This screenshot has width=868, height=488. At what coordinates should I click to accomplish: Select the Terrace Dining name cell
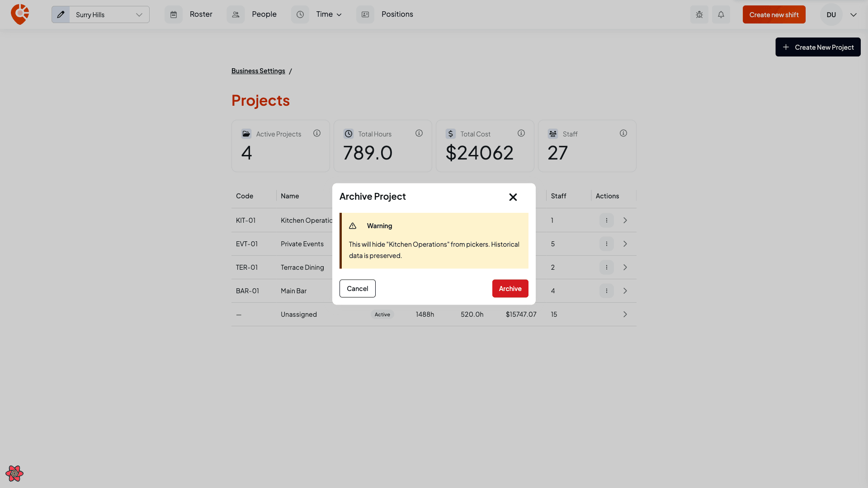[x=302, y=267]
